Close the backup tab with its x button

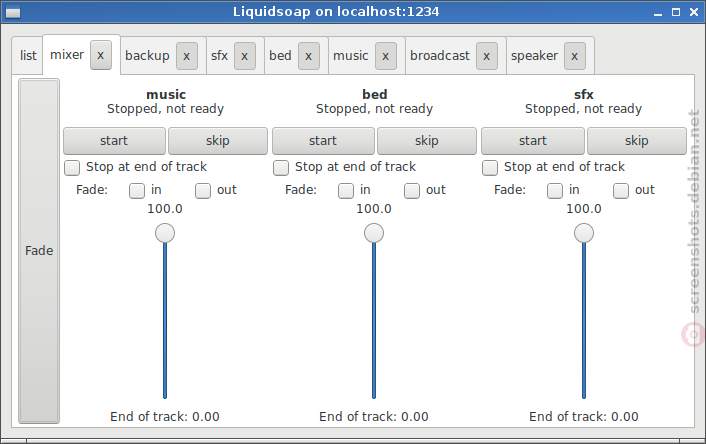click(x=186, y=56)
